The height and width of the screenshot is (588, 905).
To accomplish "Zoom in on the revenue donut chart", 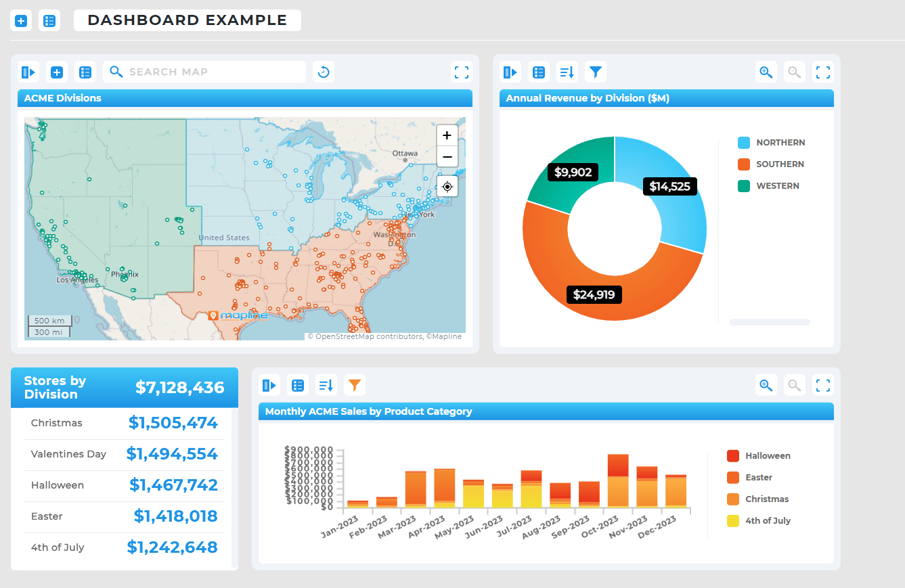I will pyautogui.click(x=766, y=71).
